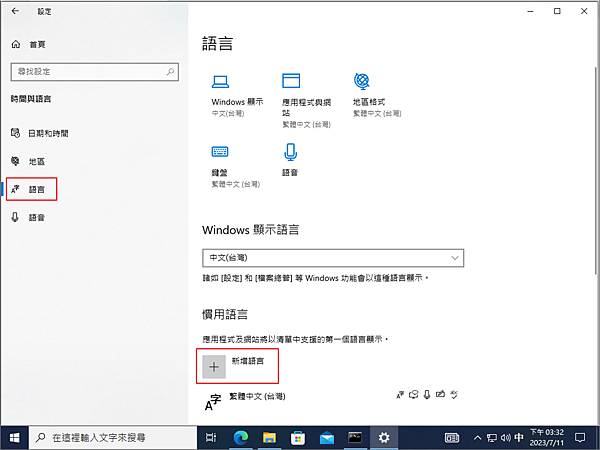This screenshot has width=600, height=450.
Task: Open Microsoft Store from taskbar
Action: (298, 437)
